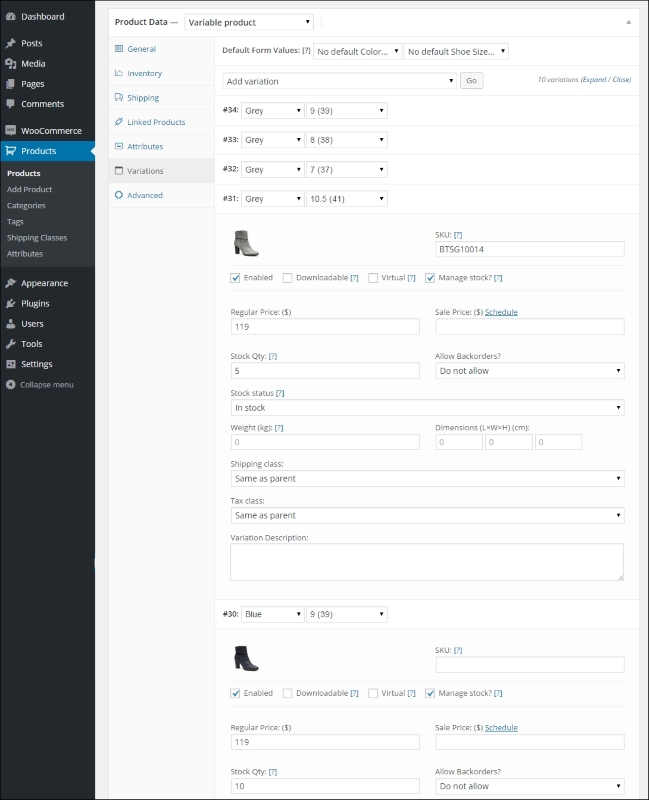649x800 pixels.
Task: Click the Default Form Values help icon
Action: [306, 50]
